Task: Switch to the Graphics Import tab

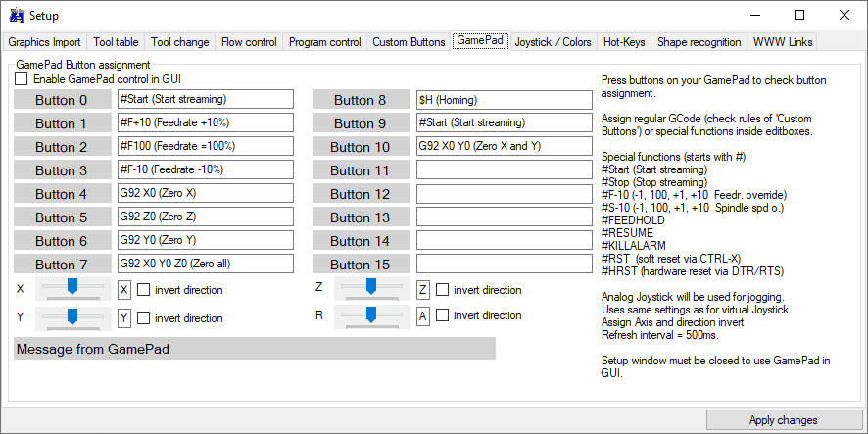Action: (x=44, y=42)
